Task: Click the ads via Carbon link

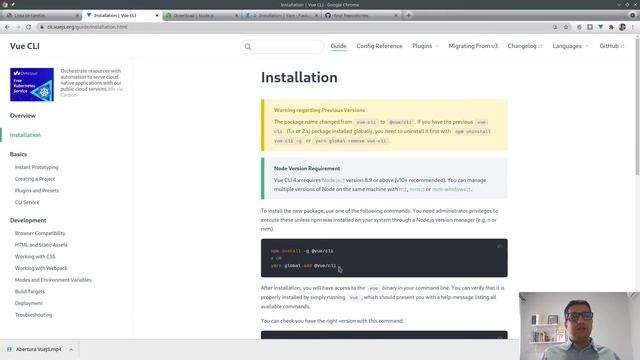Action: pos(92,92)
